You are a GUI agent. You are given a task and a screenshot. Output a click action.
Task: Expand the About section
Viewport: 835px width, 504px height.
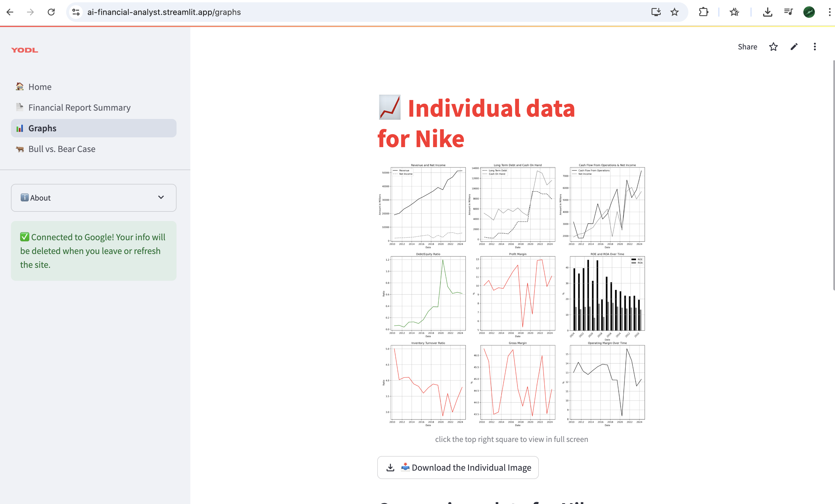click(x=93, y=198)
